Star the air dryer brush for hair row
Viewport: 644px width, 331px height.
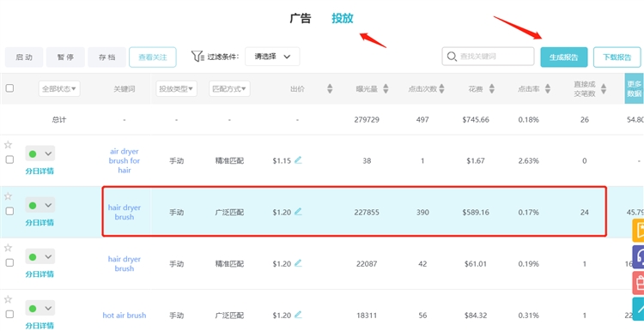(8, 145)
